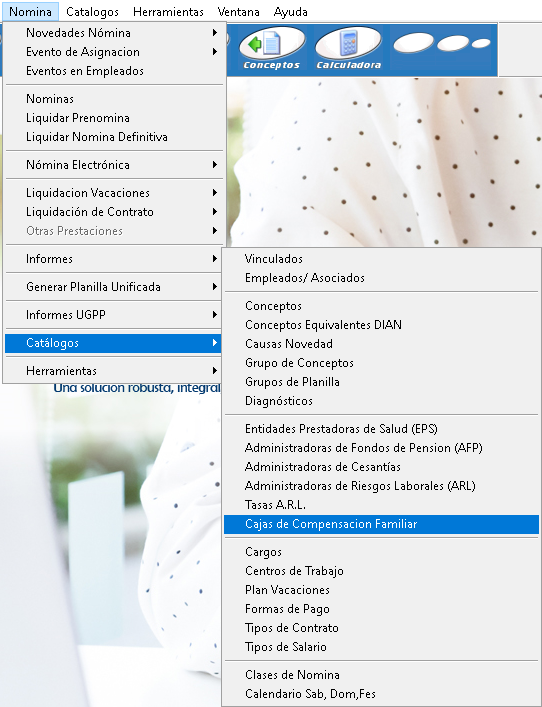Open the Herramientas menu in menu bar

click(168, 12)
